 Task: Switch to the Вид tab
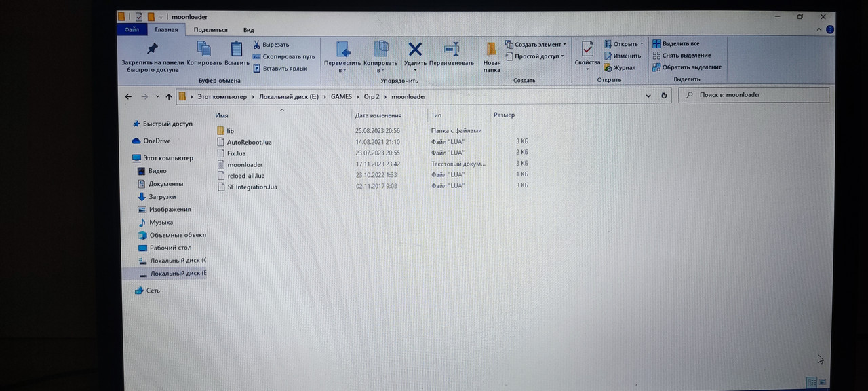coord(249,30)
